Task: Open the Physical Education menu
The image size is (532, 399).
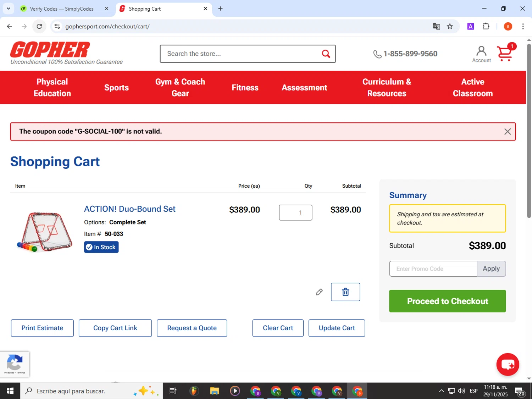Action: (52, 88)
